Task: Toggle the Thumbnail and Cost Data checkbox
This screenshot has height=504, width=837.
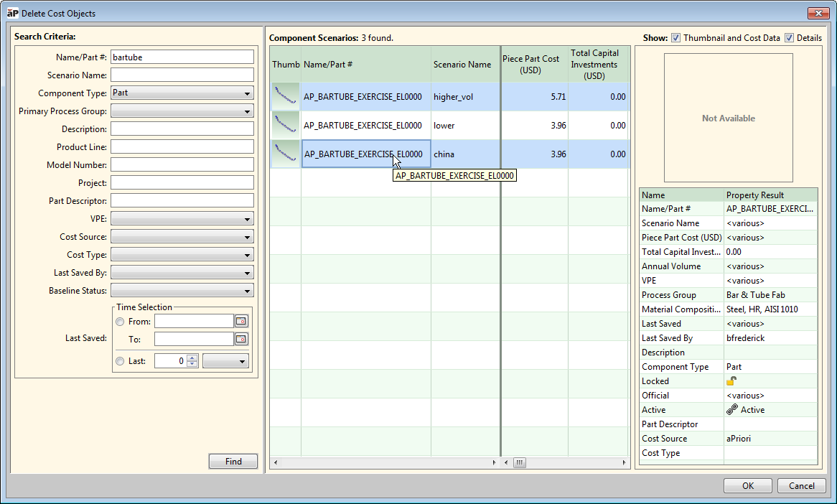Action: pyautogui.click(x=675, y=38)
